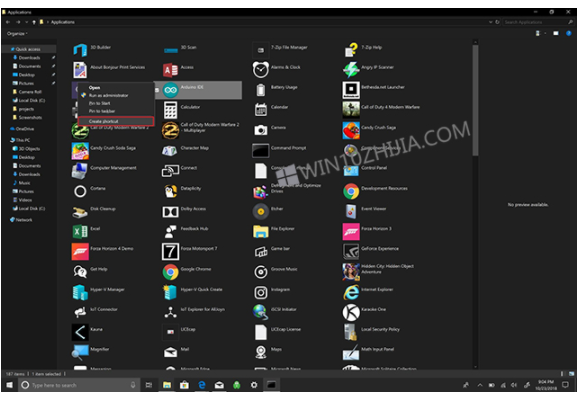Viewport: 578px width, 399px height.
Task: Select Pin to Start menu entry
Action: click(x=100, y=103)
